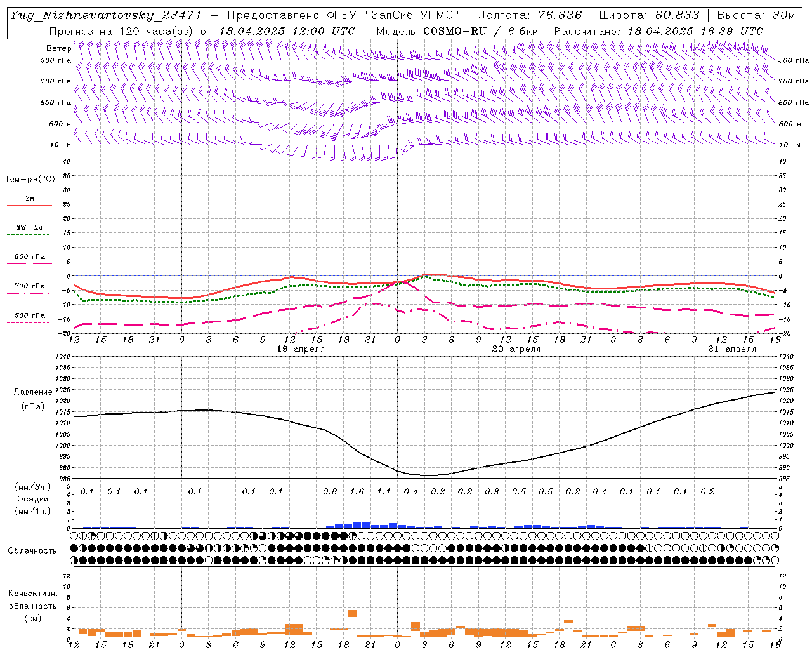812x650 pixels.
Task: Click the Облачность cloud cover label
Action: [x=32, y=550]
